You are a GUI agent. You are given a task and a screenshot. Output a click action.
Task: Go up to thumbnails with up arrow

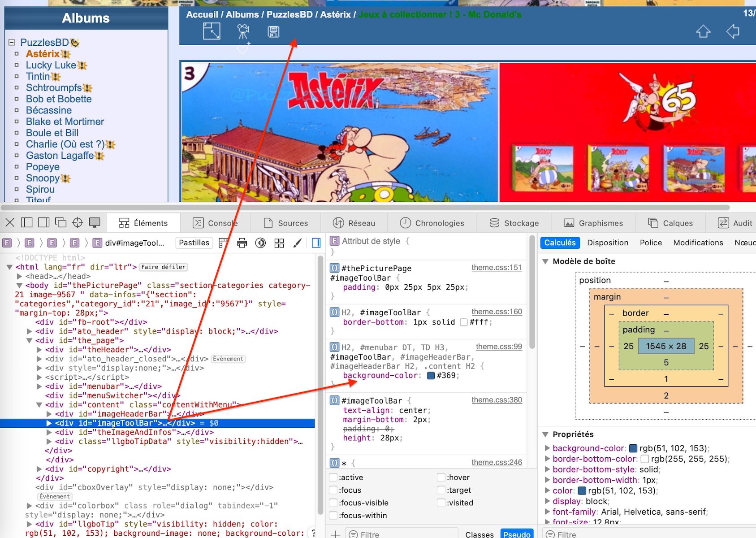pos(703,31)
